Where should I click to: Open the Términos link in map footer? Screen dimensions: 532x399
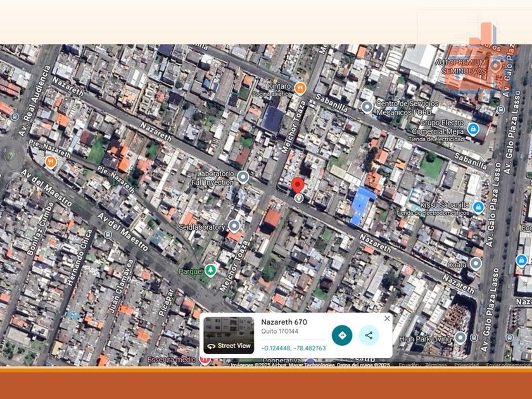(x=436, y=365)
